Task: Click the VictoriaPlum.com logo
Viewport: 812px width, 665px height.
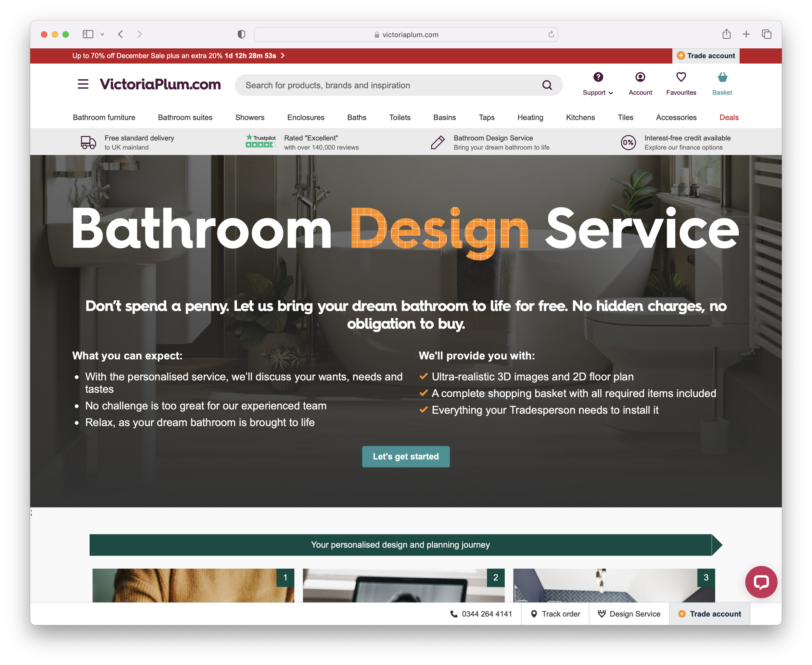Action: [160, 84]
